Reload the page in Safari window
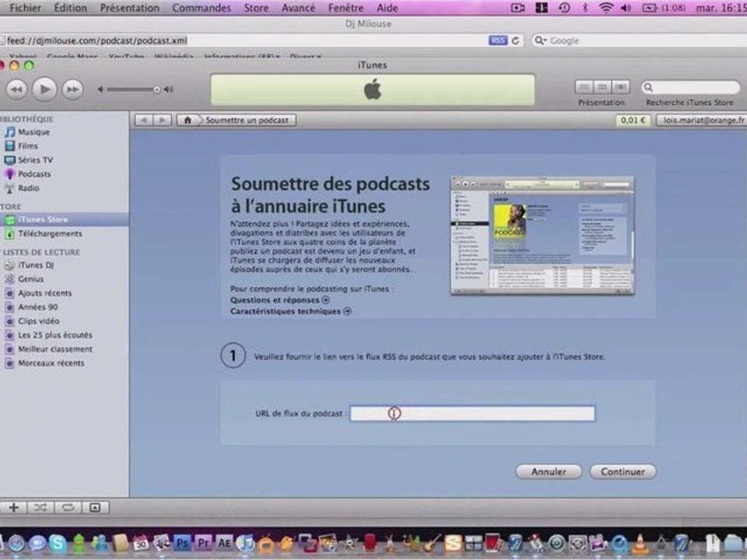Viewport: 747px width, 560px height. [515, 40]
